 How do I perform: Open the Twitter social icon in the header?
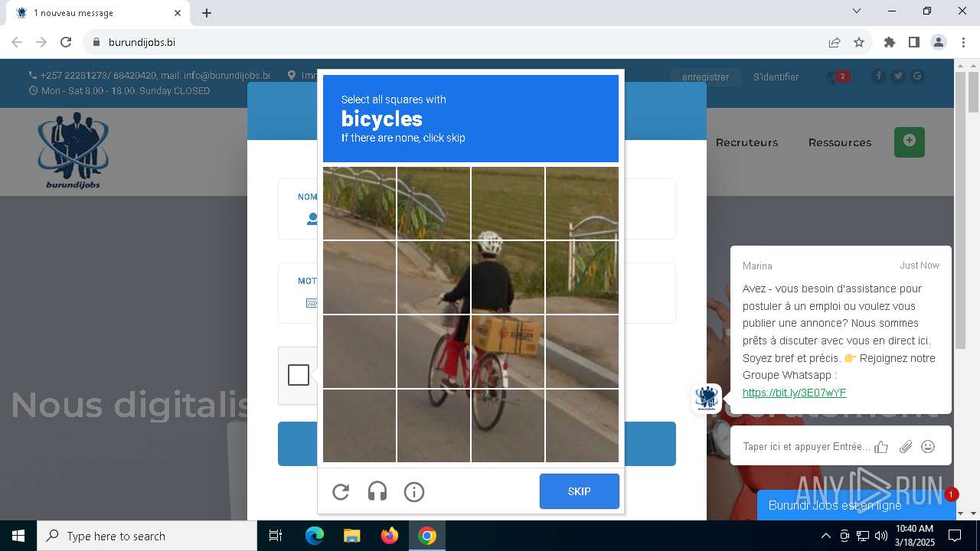click(x=898, y=76)
